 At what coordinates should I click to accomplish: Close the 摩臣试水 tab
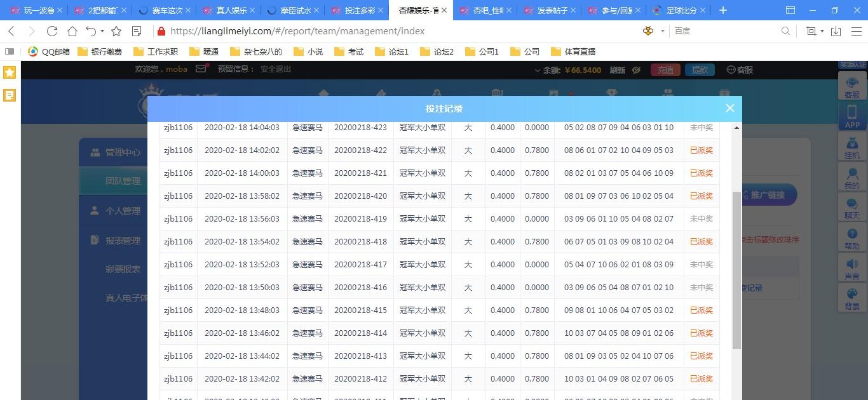(x=316, y=10)
